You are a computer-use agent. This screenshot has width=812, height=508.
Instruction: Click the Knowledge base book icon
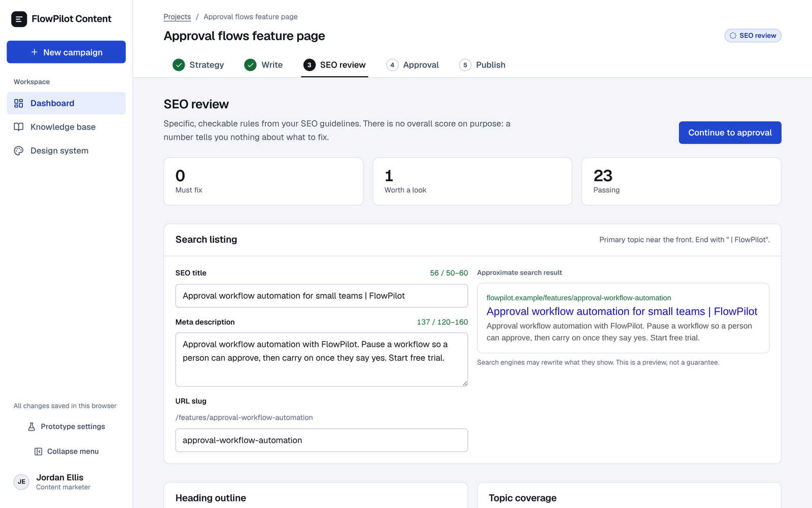click(19, 127)
